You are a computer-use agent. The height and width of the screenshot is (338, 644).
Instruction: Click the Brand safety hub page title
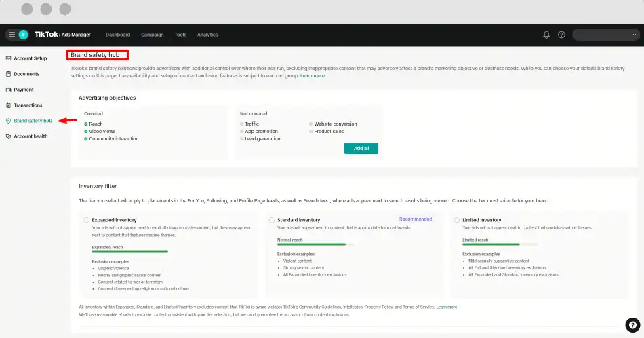click(x=95, y=55)
